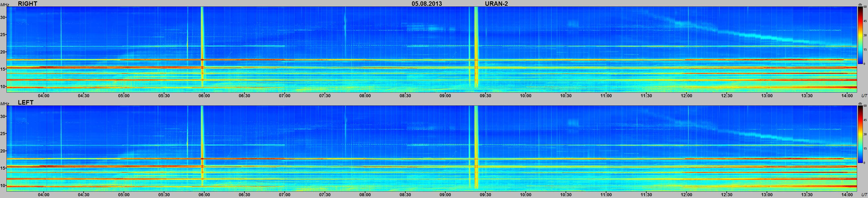The width and height of the screenshot is (868, 198).
Task: Click the 07:00 time tick under LEFT panel
Action: click(x=284, y=195)
